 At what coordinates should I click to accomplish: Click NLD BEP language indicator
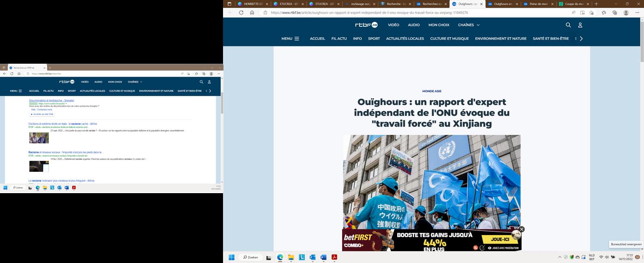(x=592, y=257)
